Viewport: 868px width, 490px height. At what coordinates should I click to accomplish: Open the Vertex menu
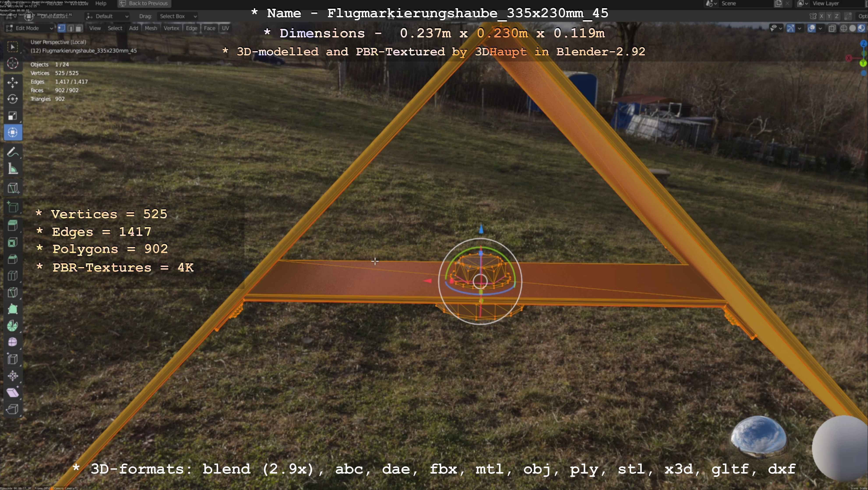171,28
